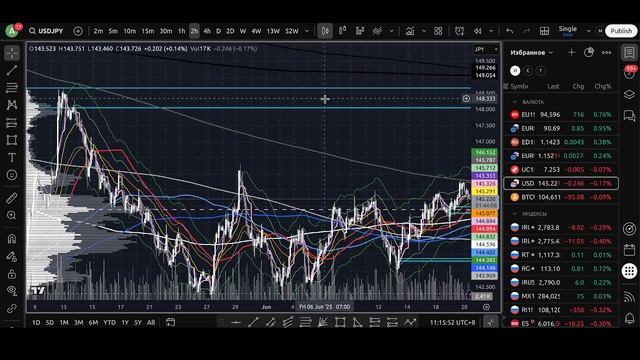Add a symbol to the watchlist with plus
Image resolution: width=640 pixels, height=360 pixels.
(x=571, y=52)
